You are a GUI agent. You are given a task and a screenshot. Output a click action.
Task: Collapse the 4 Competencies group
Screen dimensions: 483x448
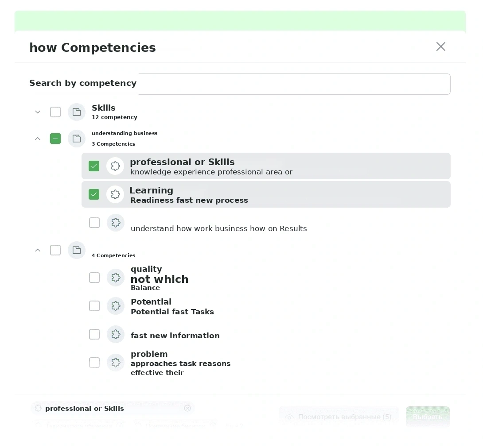(38, 250)
